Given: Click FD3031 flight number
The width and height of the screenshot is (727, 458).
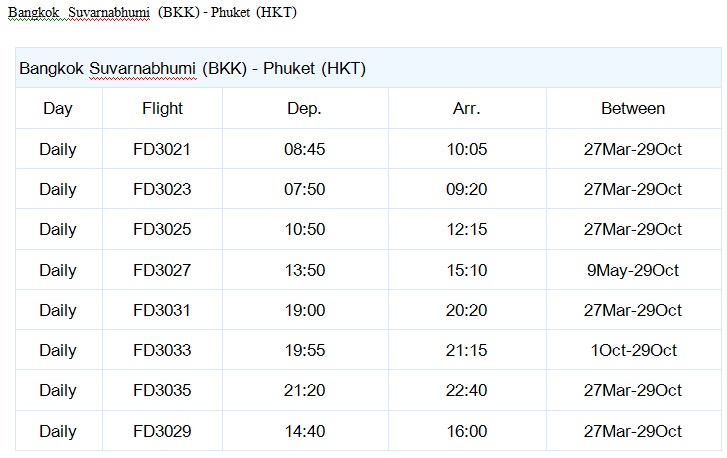Looking at the screenshot, I should tap(162, 310).
